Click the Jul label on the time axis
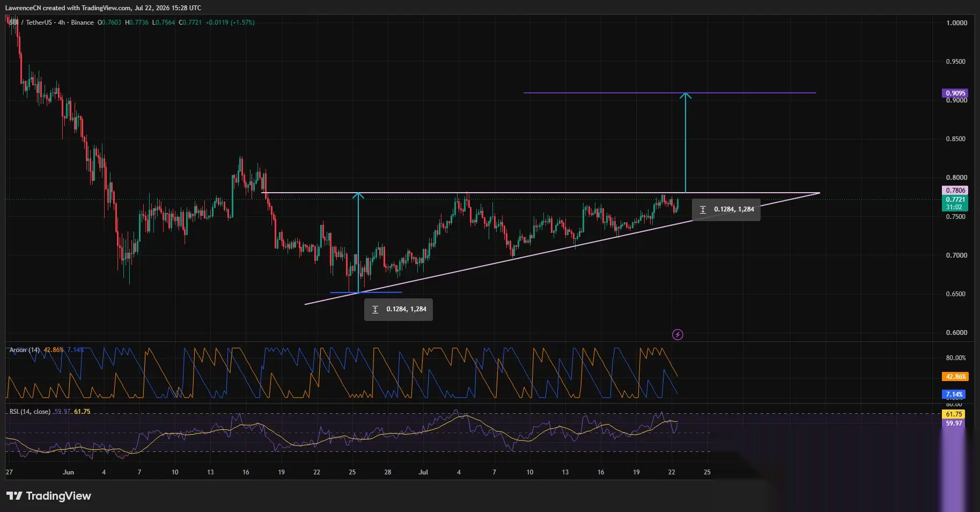This screenshot has width=980, height=512. [423, 472]
